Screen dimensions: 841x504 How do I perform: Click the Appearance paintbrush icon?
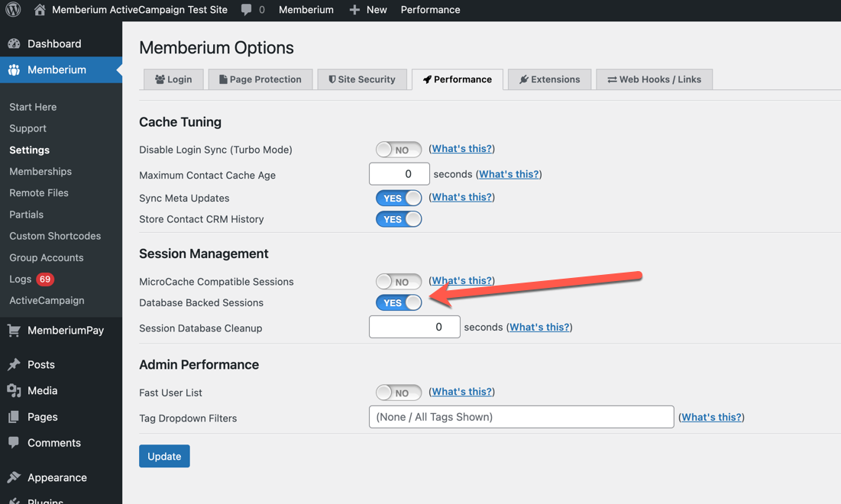14,477
